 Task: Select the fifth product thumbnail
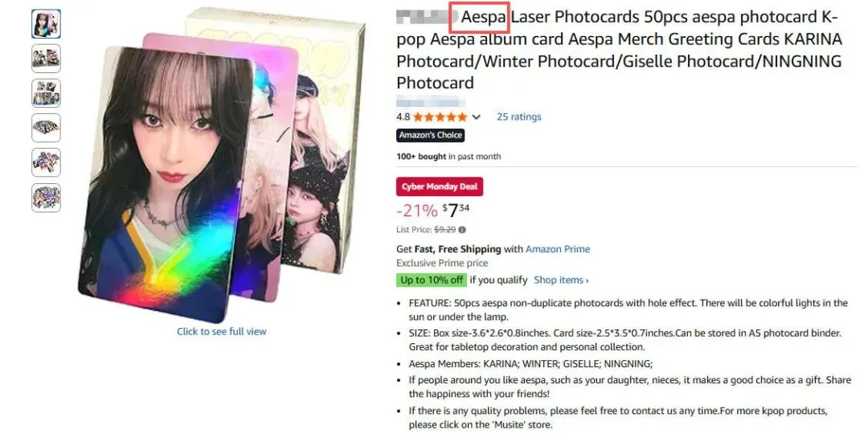(x=46, y=163)
